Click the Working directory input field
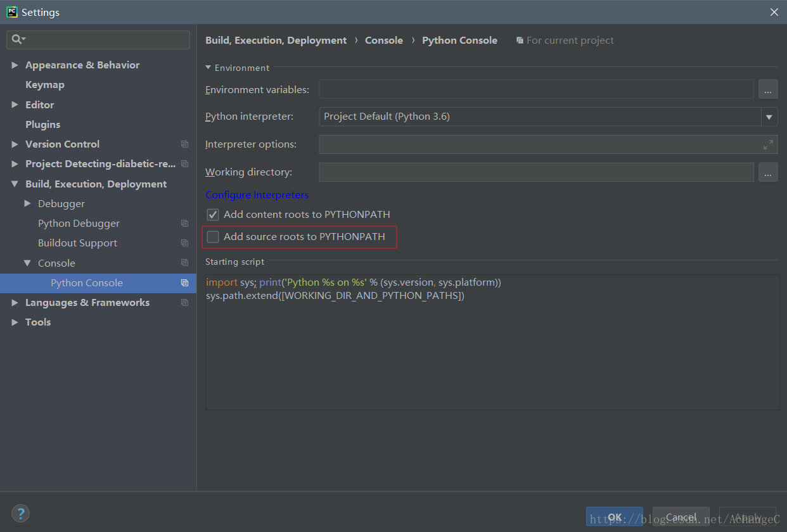This screenshot has height=532, width=787. [537, 172]
